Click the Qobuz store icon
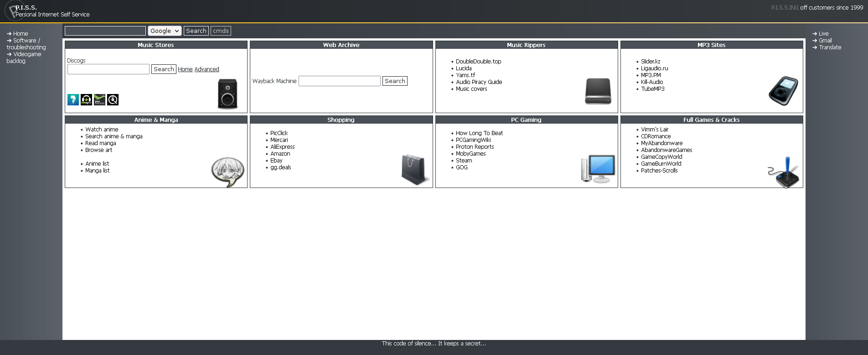This screenshot has height=355, width=868. [113, 99]
